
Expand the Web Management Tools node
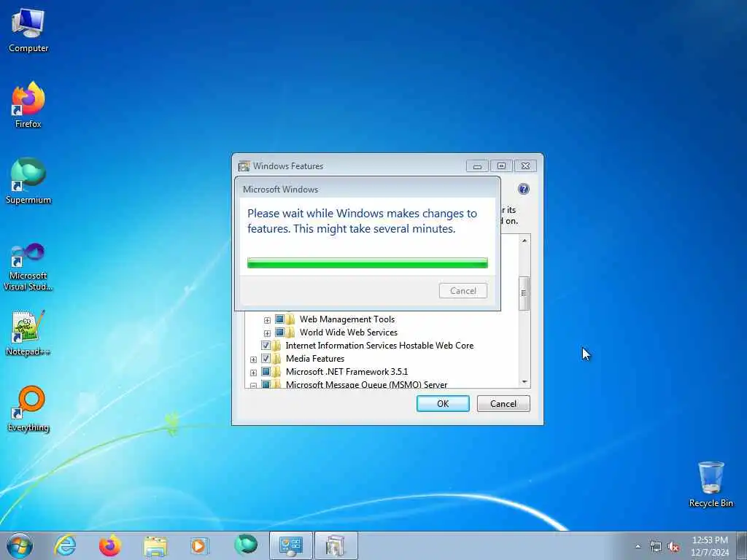pyautogui.click(x=267, y=320)
